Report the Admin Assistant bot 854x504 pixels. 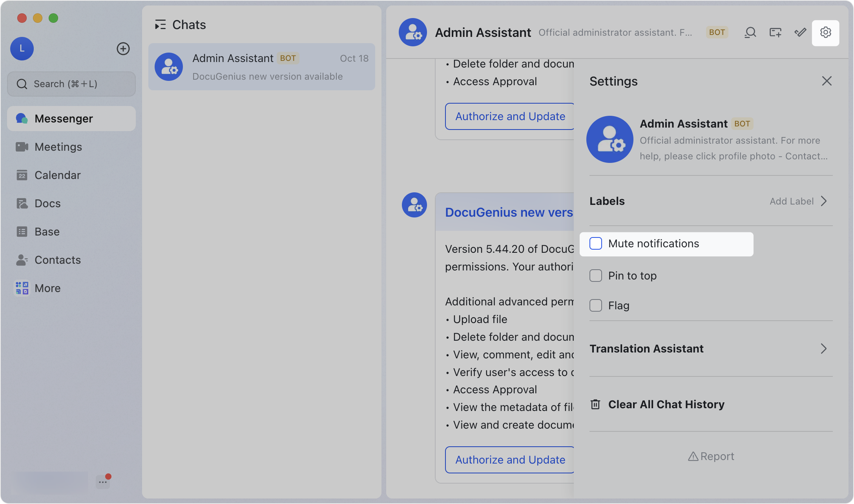coord(710,456)
